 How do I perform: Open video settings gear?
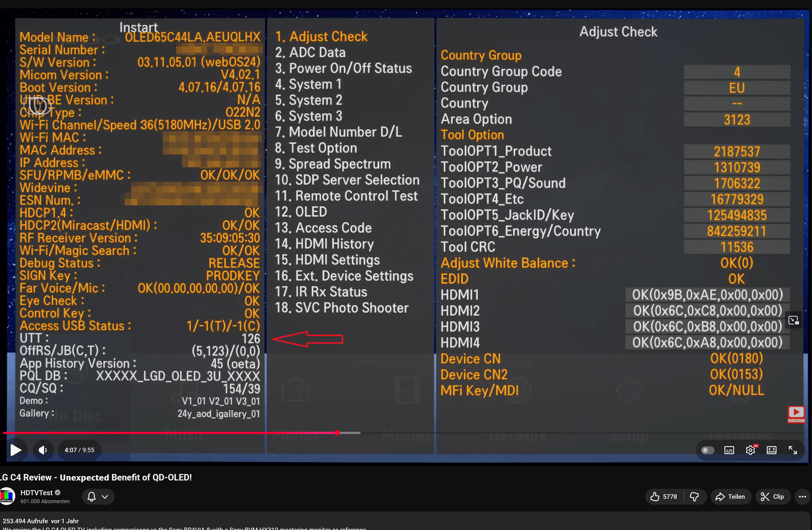coord(750,450)
